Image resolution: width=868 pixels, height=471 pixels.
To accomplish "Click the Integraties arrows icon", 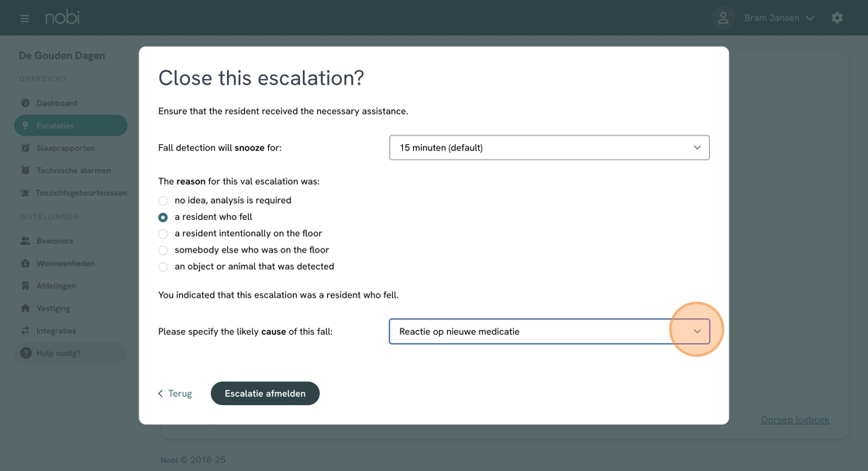I will click(x=26, y=331).
